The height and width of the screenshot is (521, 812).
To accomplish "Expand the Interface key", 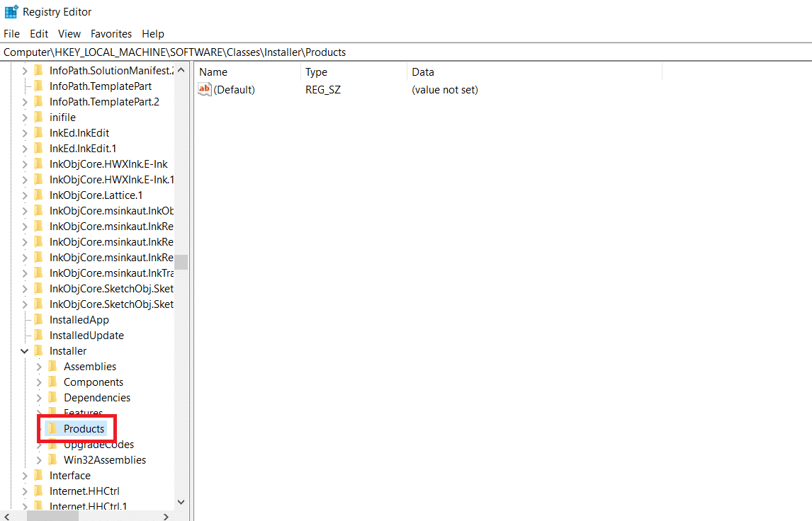I will click(24, 476).
